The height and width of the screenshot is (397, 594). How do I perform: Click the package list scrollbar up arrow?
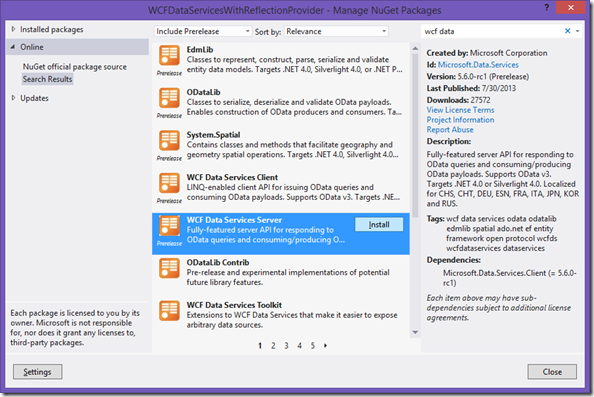click(x=415, y=48)
